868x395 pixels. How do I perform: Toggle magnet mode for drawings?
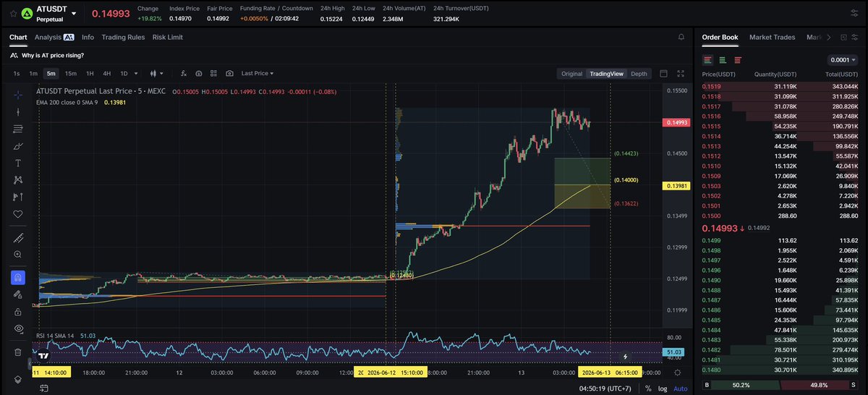click(x=18, y=278)
